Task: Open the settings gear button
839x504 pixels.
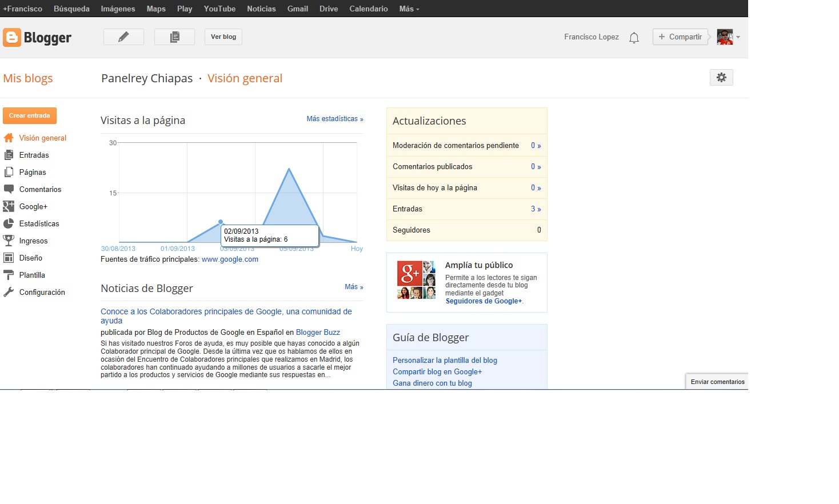Action: point(721,78)
